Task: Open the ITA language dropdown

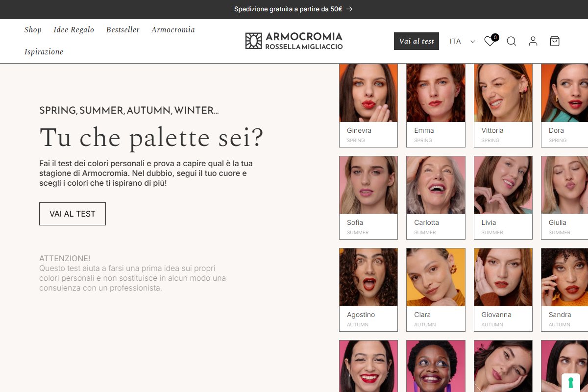Action: click(455, 41)
